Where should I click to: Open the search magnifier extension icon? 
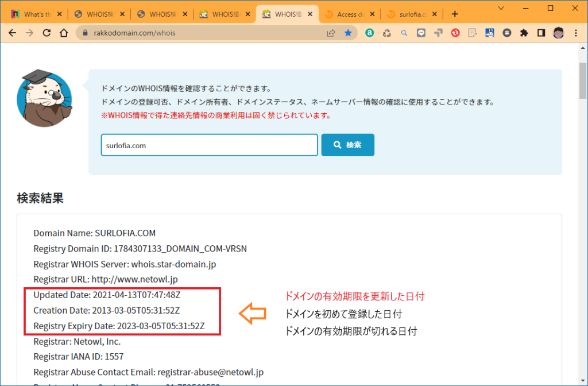[x=404, y=33]
